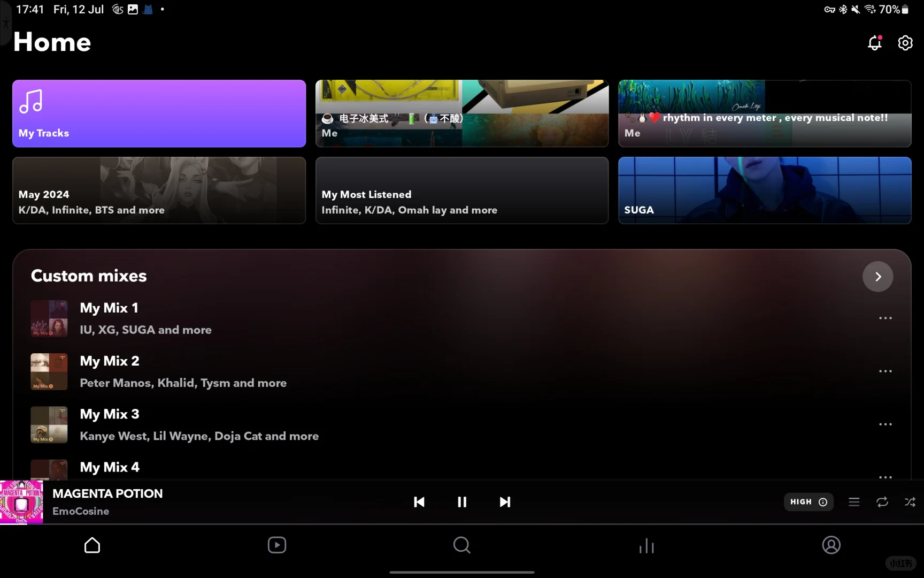Open My Mix 1 cover thumbnail
This screenshot has width=924, height=578.
(49, 318)
